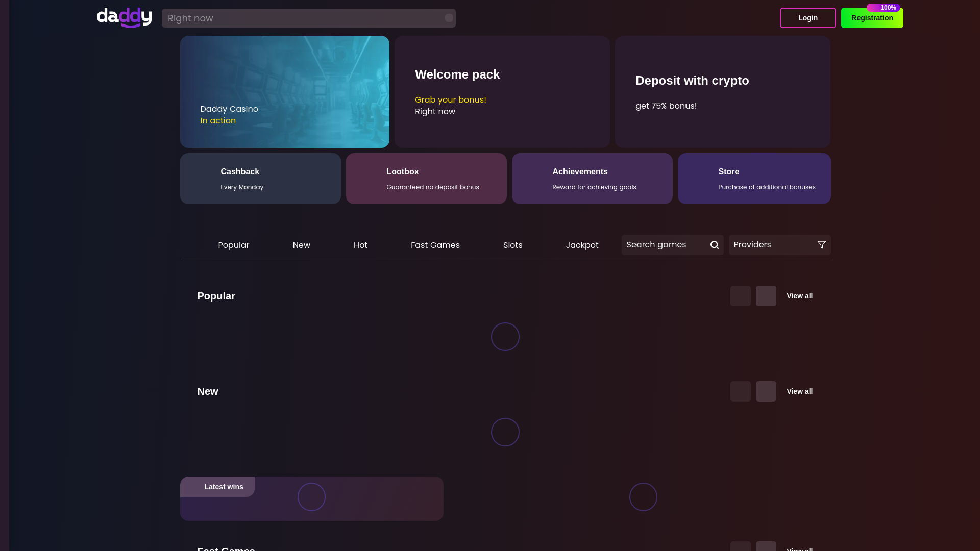Image resolution: width=980 pixels, height=551 pixels.
Task: Click next arrow button in New section
Action: pyautogui.click(x=766, y=391)
